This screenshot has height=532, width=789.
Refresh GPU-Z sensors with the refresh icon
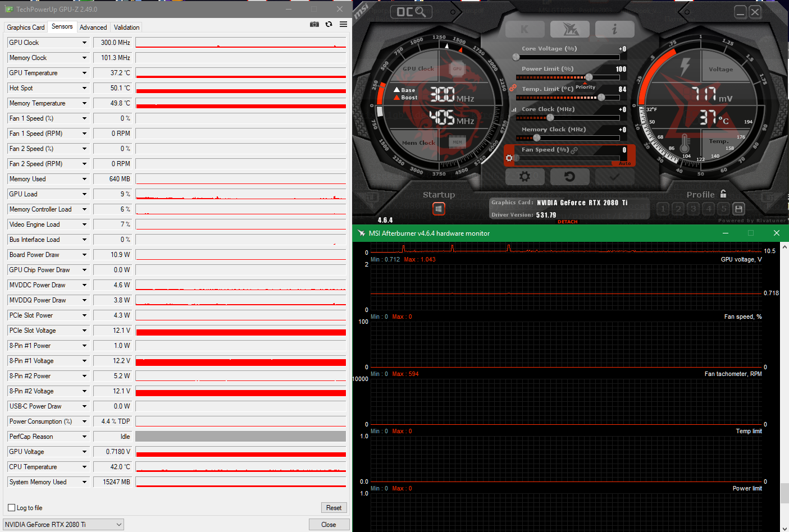click(329, 24)
